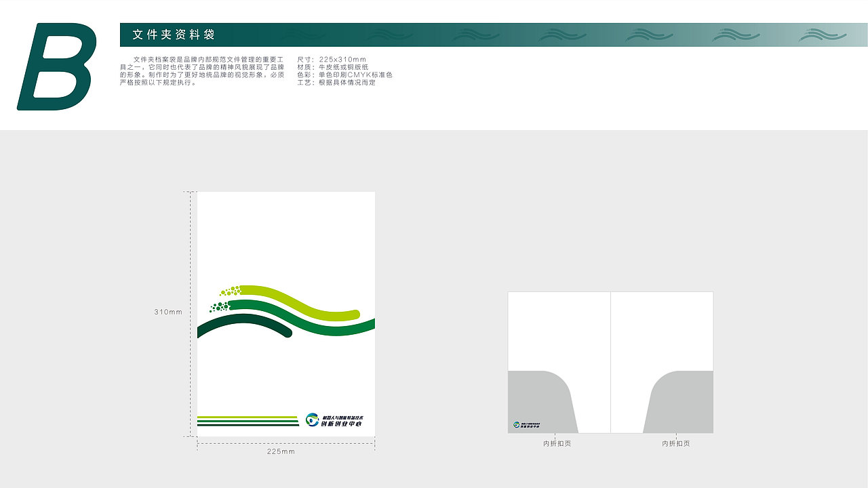Click the 225mm width dimension label
Screen dimensions: 868x488
coord(281,451)
